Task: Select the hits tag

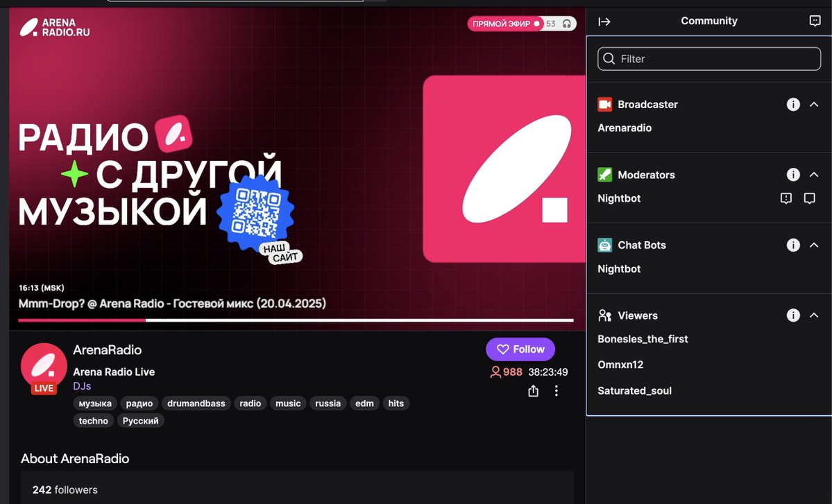Action: pyautogui.click(x=396, y=403)
